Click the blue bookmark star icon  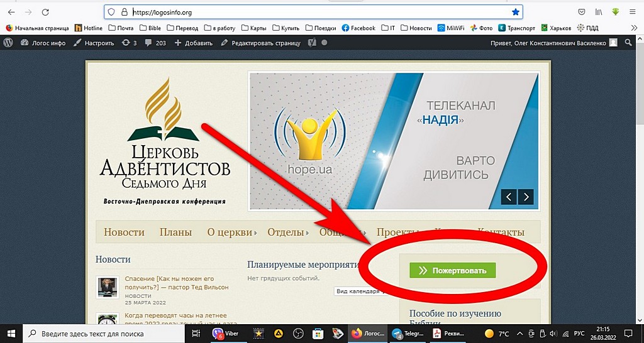point(516,13)
